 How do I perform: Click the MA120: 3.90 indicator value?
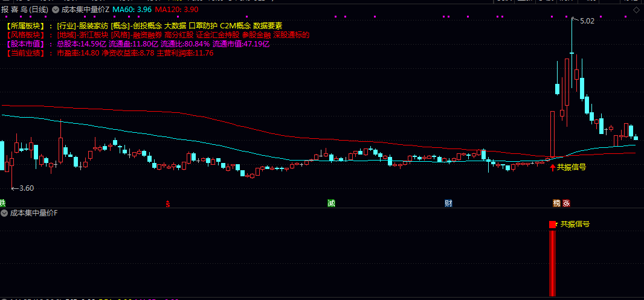click(x=175, y=9)
